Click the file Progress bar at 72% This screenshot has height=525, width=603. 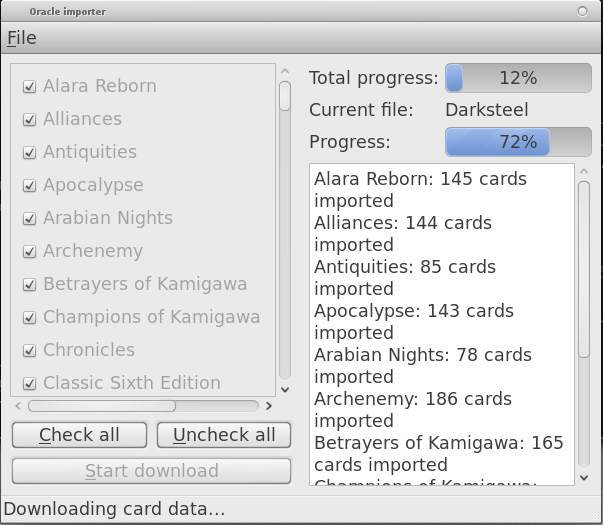[518, 142]
